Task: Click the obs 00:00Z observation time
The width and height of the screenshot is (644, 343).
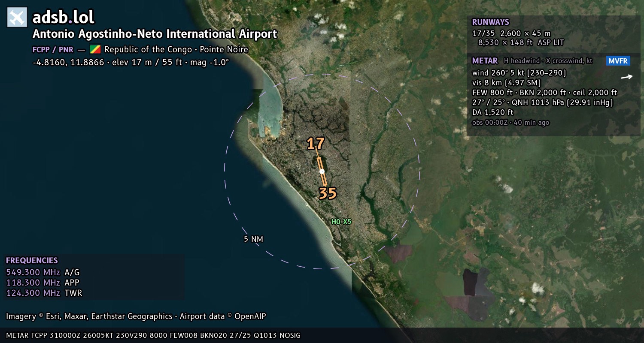Action: pos(510,123)
